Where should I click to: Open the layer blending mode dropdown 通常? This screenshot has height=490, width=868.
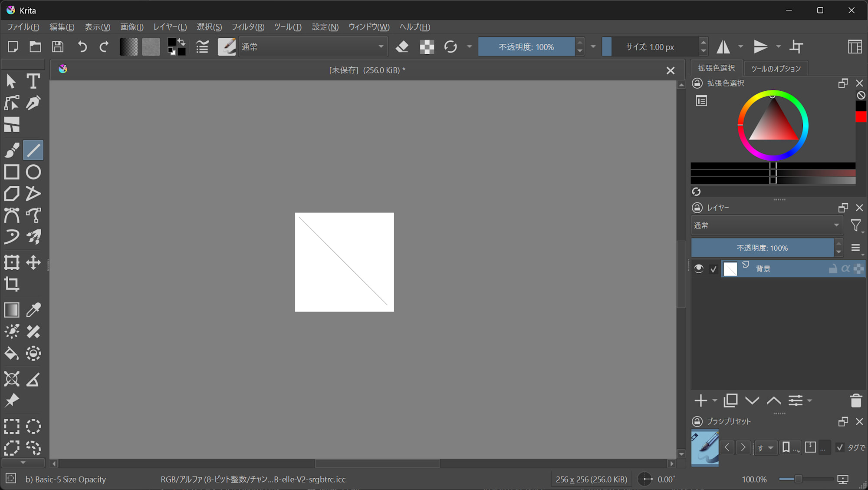(x=766, y=225)
